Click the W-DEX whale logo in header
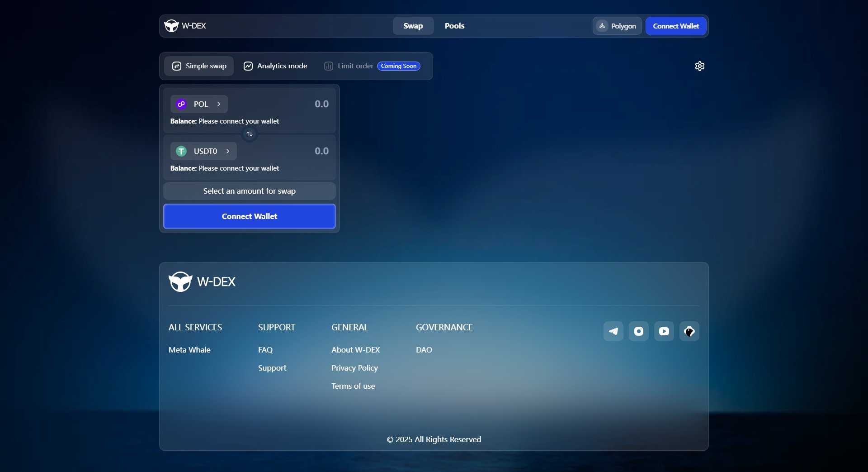The image size is (868, 472). point(171,25)
